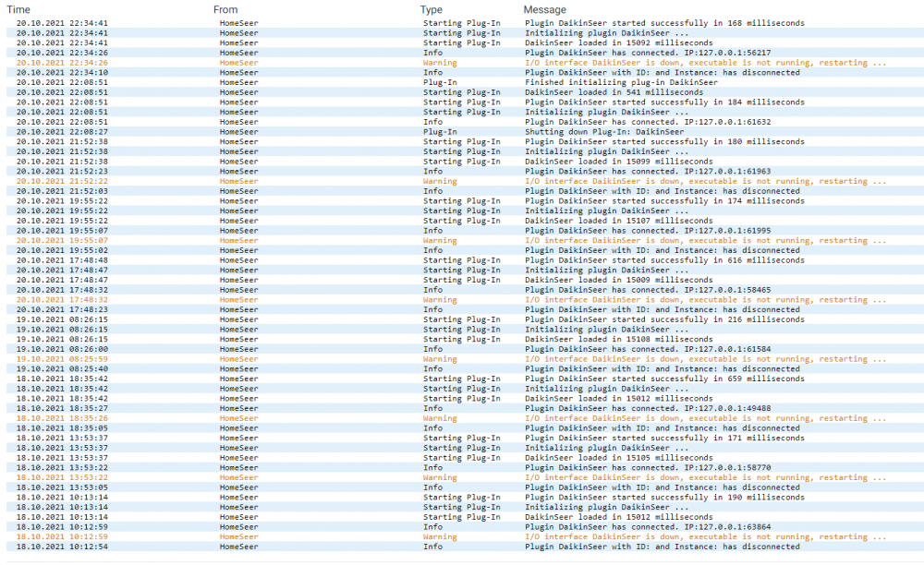Click the connected message with IP:127.0.0.1:49488
This screenshot has height=565, width=924.
635,408
